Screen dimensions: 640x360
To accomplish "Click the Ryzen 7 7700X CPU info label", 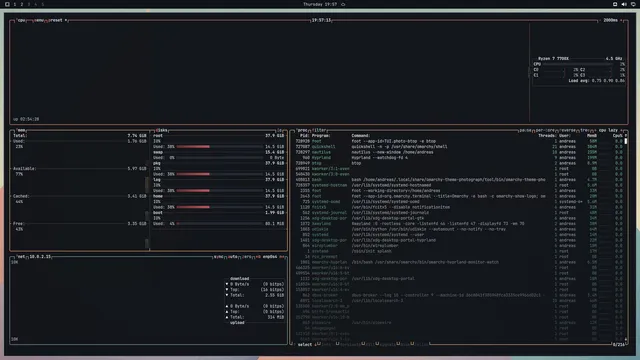I will tap(553, 59).
